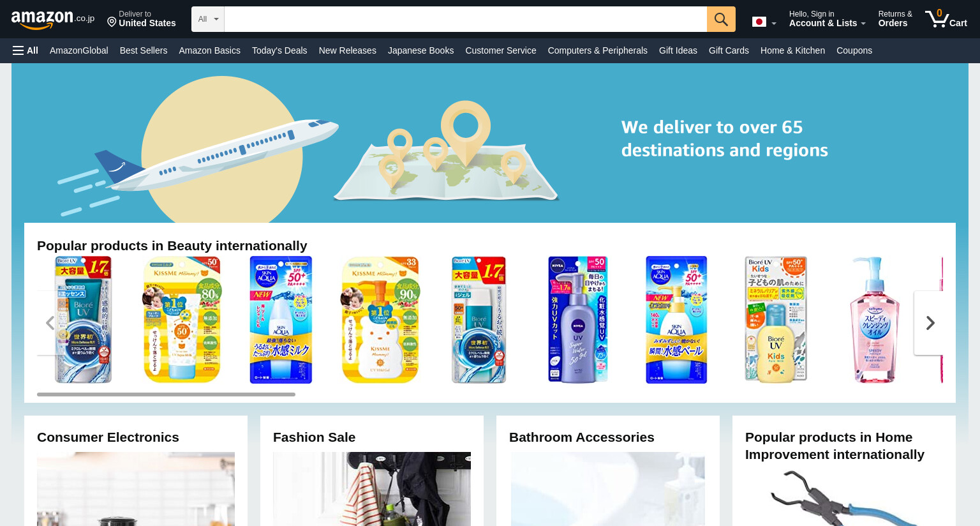Click the Gift Cards link
Image resolution: width=980 pixels, height=526 pixels.
click(729, 50)
